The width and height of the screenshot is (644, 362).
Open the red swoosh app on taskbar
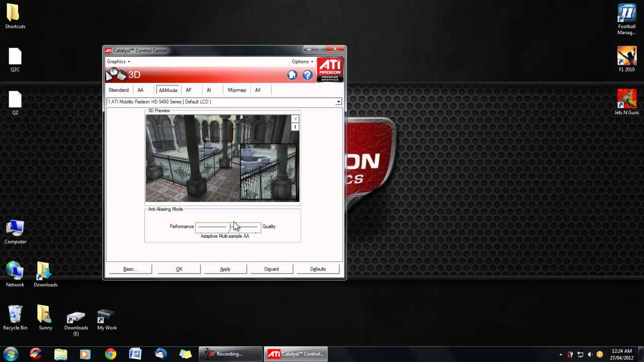tap(35, 354)
